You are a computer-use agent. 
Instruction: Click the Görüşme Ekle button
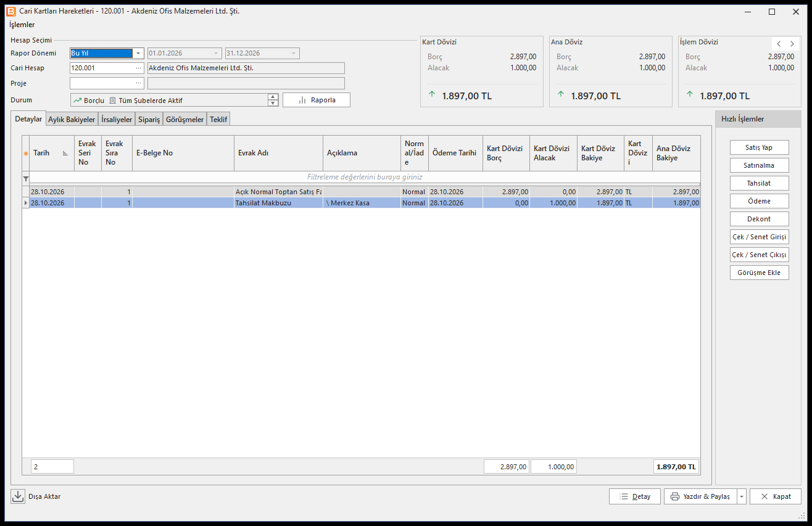tap(759, 273)
